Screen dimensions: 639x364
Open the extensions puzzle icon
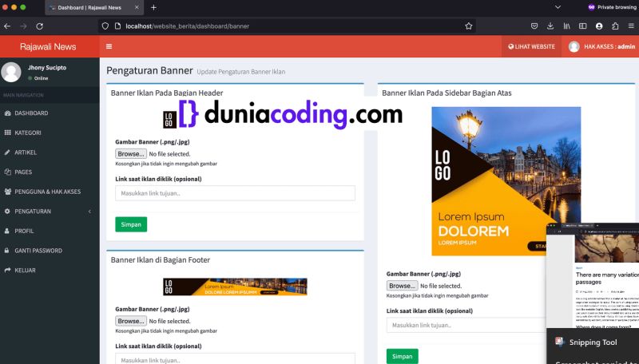coord(615,26)
